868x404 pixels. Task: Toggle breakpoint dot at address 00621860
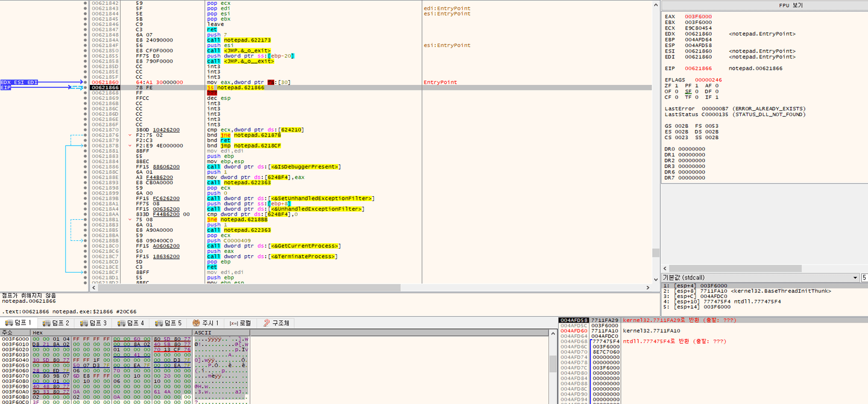point(85,82)
